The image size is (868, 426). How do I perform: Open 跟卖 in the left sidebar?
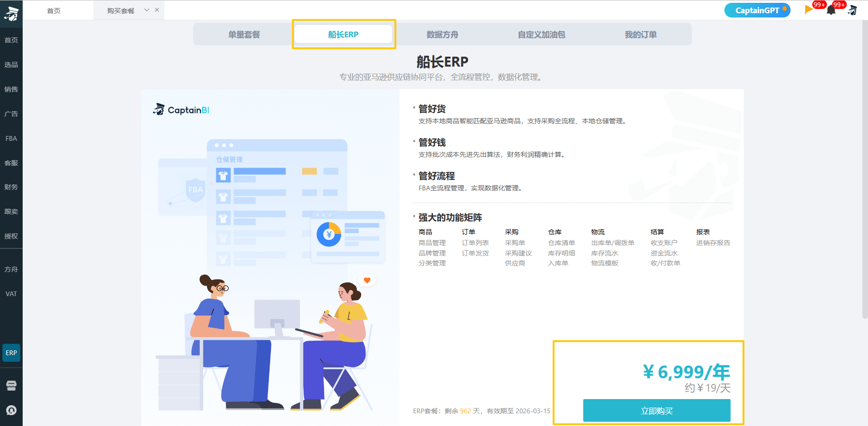(x=11, y=212)
